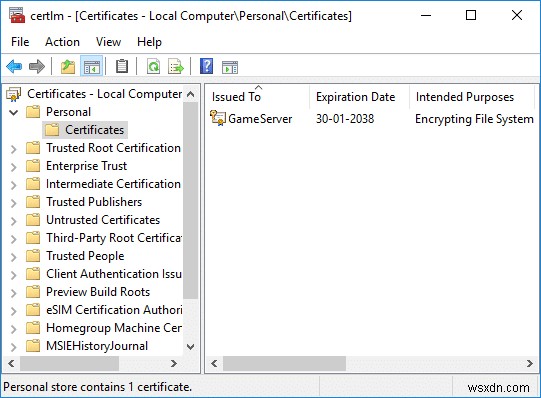Click tree pane vertical scrollbar up arrow
This screenshot has width=541, height=398.
(190, 94)
